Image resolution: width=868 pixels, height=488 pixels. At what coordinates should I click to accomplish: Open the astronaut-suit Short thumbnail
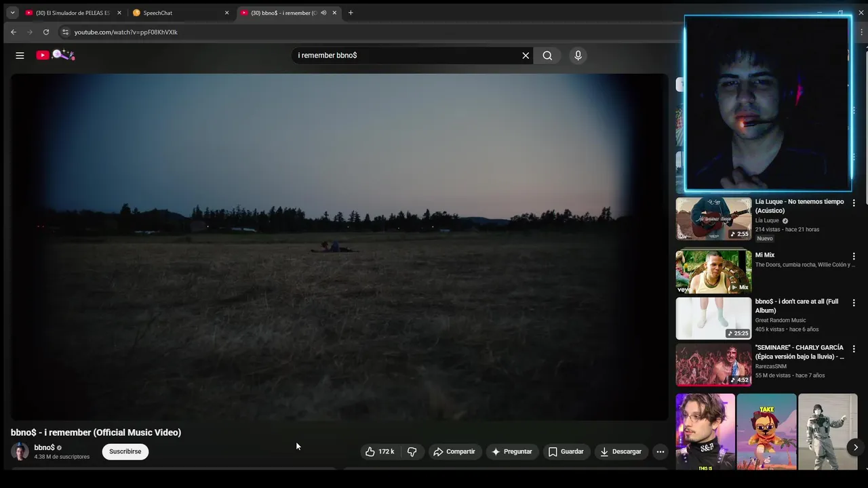828,431
